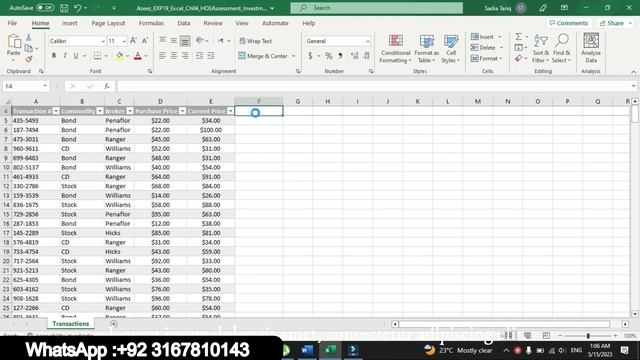
Task: Toggle AutoSave switch
Action: pos(44,8)
